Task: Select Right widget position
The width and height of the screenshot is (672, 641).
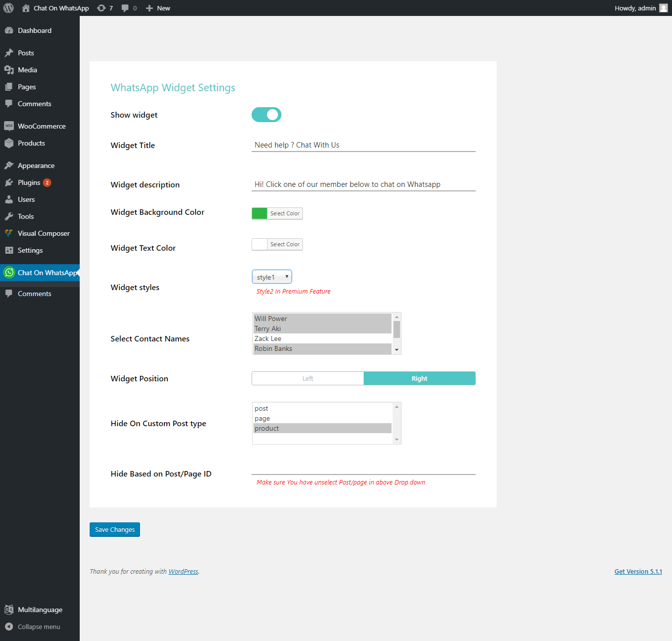Action: (419, 378)
